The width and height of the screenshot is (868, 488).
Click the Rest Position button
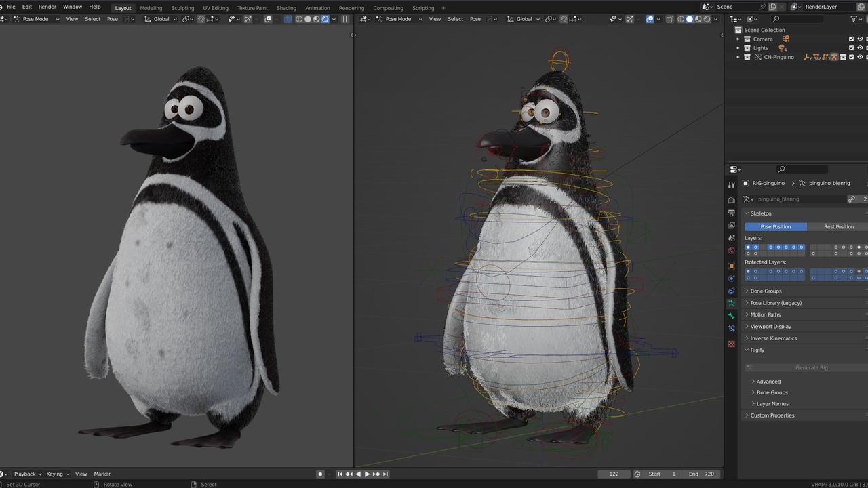coord(839,226)
